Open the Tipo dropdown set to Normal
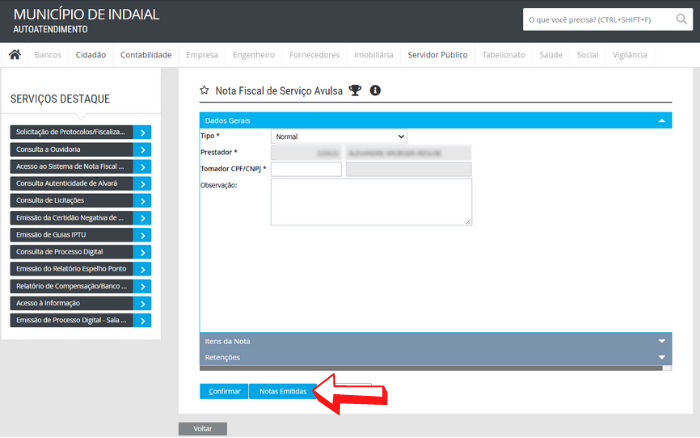This screenshot has height=438, width=700. pyautogui.click(x=339, y=136)
